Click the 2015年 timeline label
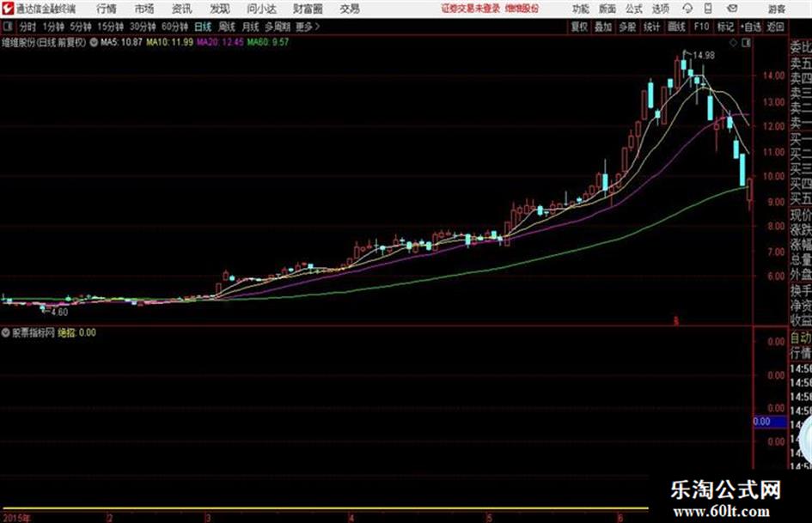This screenshot has height=523, width=812. pyautogui.click(x=16, y=518)
